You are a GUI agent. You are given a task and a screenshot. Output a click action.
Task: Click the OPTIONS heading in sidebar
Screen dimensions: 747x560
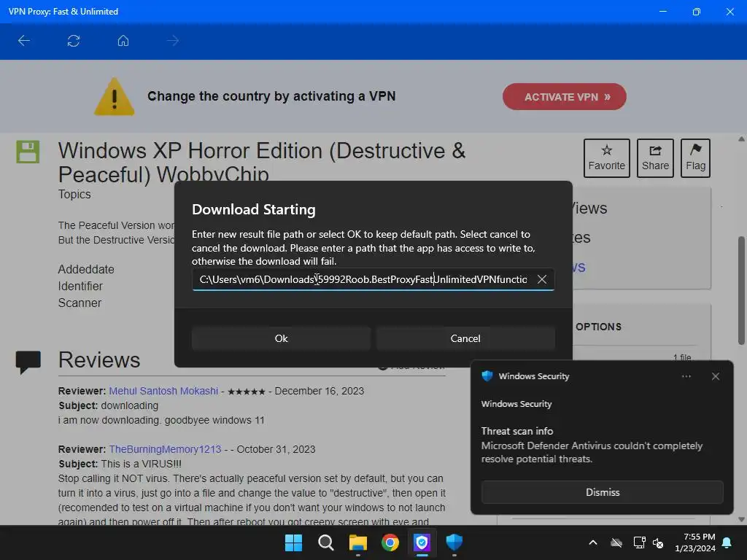pyautogui.click(x=598, y=327)
